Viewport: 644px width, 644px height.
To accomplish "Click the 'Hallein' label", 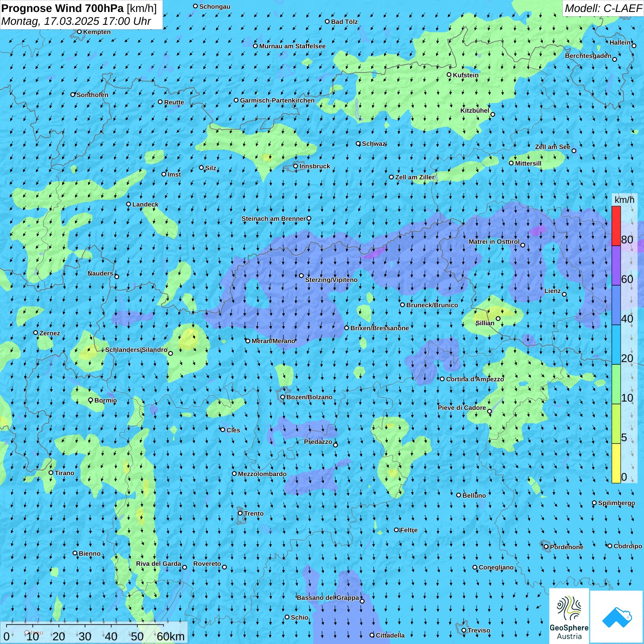I will [x=620, y=42].
